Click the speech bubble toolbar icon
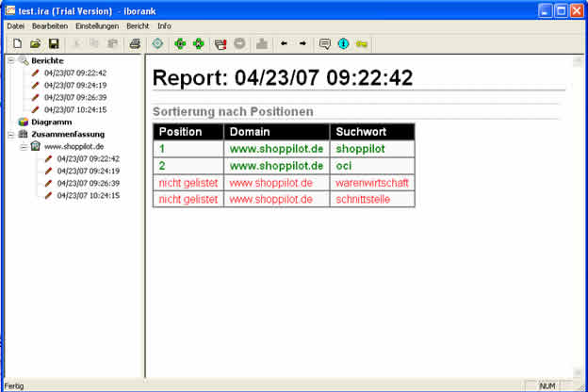This screenshot has height=392, width=588. click(325, 44)
